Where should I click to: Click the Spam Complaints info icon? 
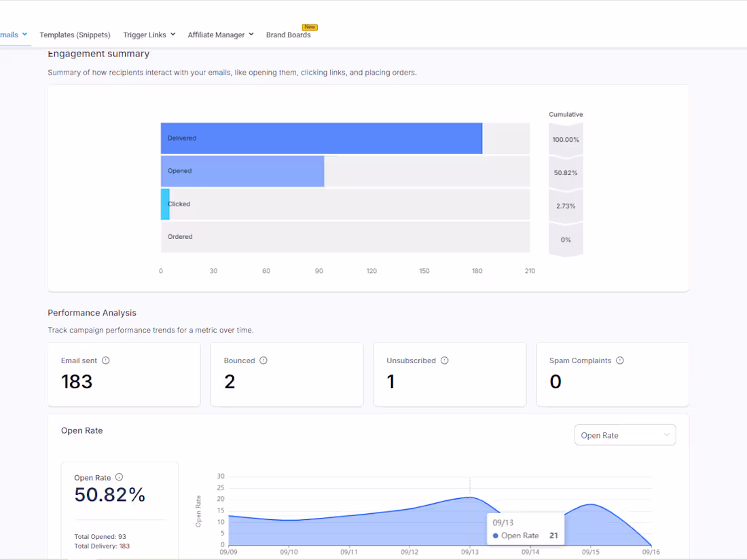pyautogui.click(x=619, y=360)
